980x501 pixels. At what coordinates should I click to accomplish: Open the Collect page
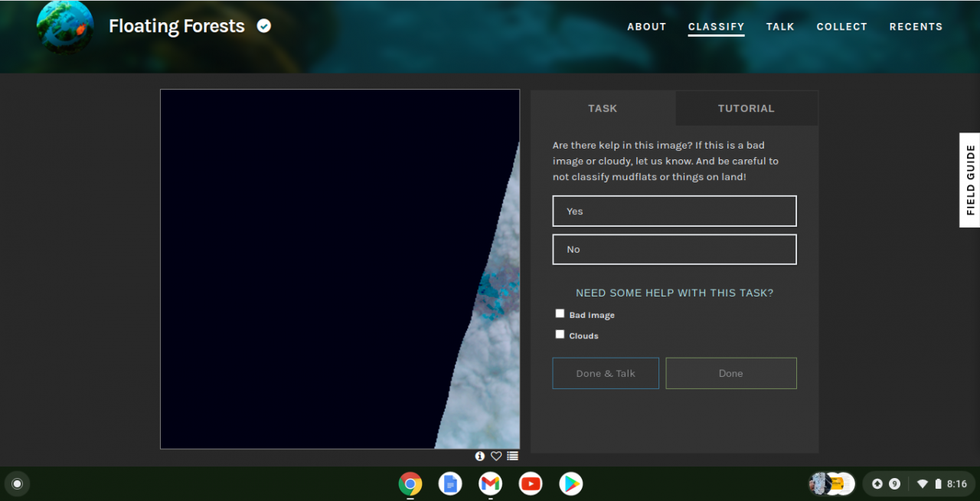tap(841, 26)
